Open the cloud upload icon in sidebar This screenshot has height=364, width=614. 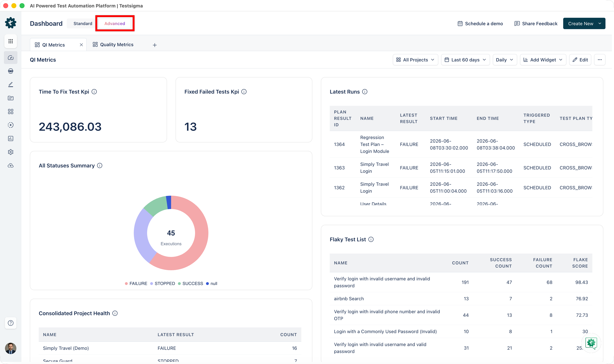(x=10, y=165)
